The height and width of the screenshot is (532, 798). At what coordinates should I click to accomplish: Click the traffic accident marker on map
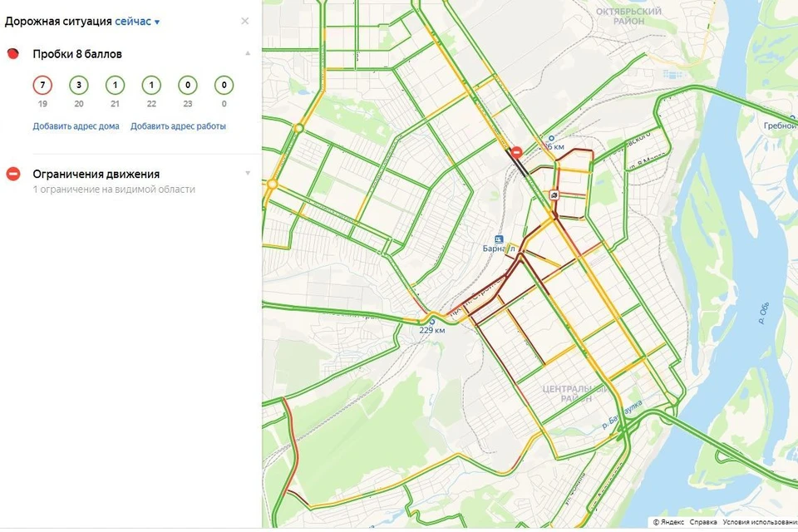pos(554,195)
